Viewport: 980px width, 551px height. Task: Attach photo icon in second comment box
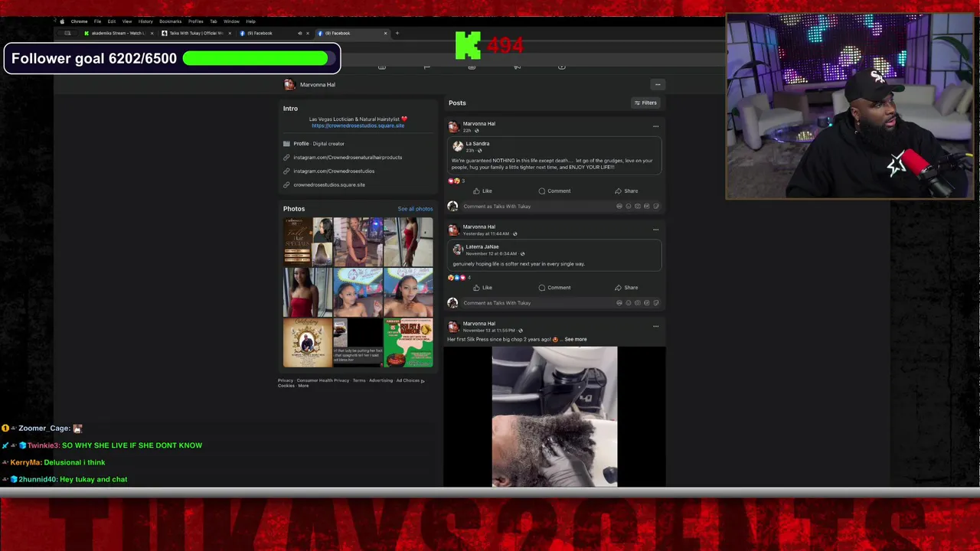[638, 303]
